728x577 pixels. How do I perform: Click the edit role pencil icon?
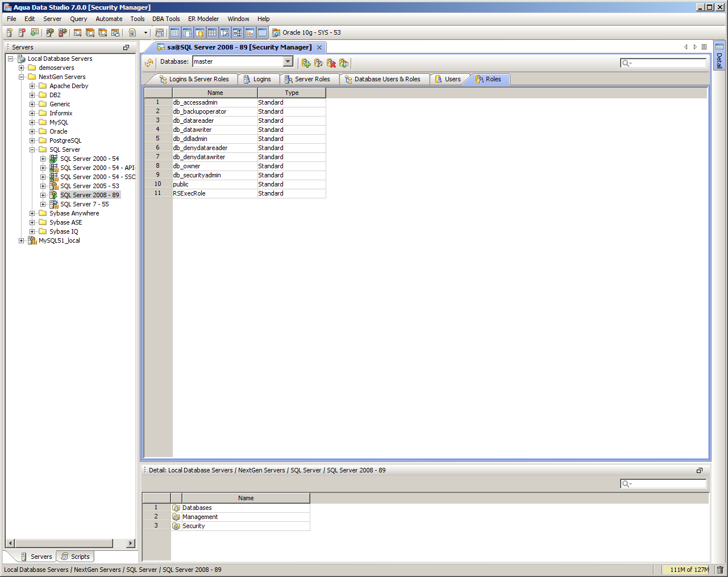(x=318, y=63)
